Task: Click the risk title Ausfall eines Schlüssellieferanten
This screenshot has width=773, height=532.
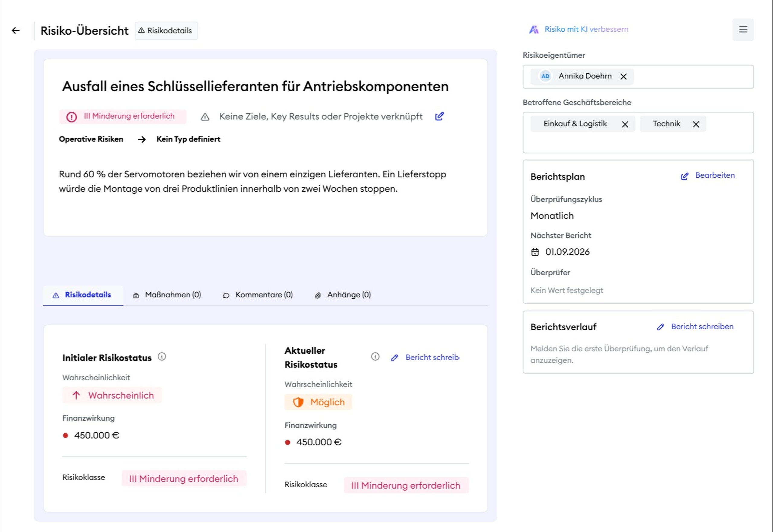Action: [x=255, y=86]
